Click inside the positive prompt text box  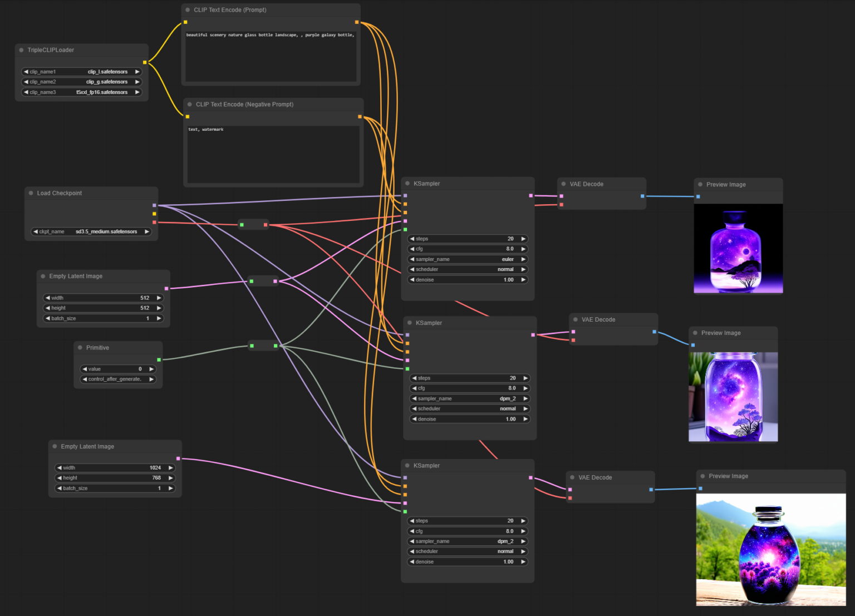pos(271,53)
